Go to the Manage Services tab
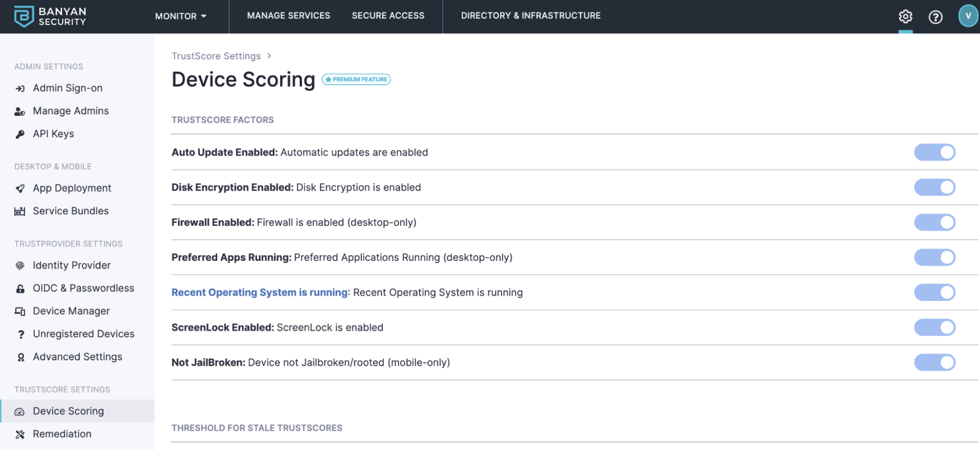The image size is (980, 450). (288, 16)
